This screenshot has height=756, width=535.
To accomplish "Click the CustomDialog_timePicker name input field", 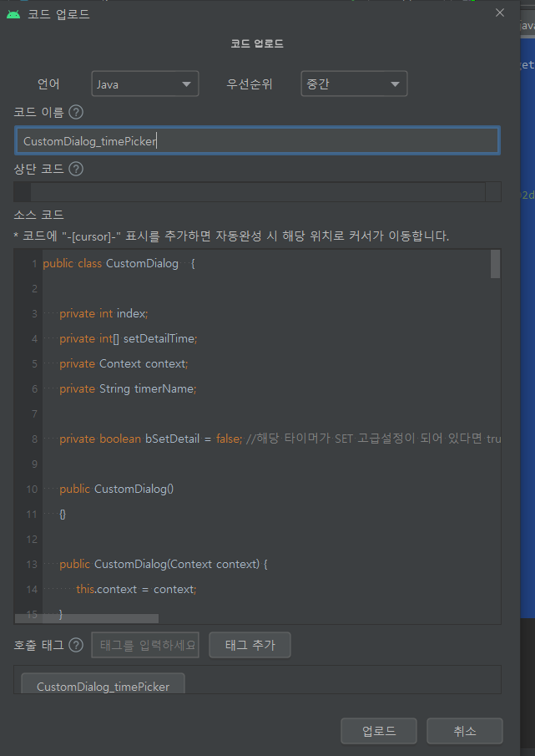I will (257, 141).
